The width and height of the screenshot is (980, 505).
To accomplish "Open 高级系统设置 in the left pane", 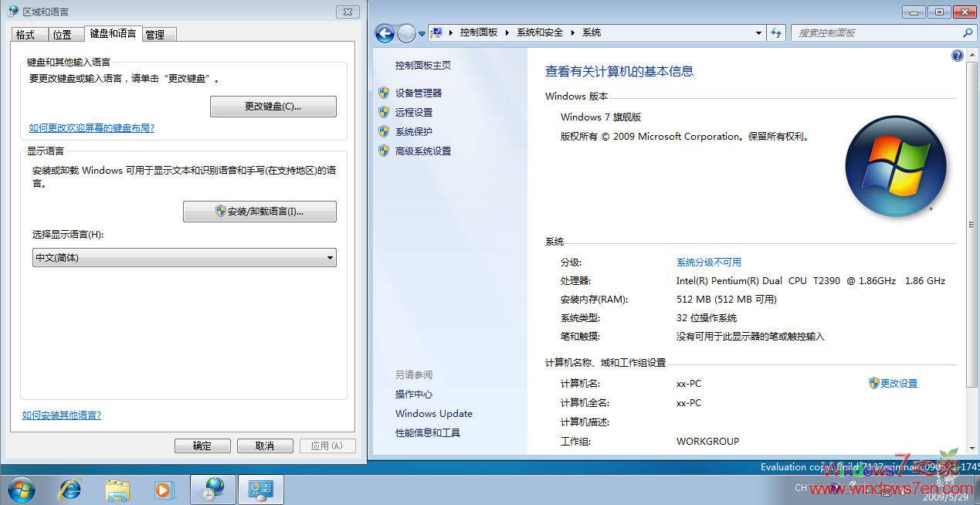I will 423,151.
